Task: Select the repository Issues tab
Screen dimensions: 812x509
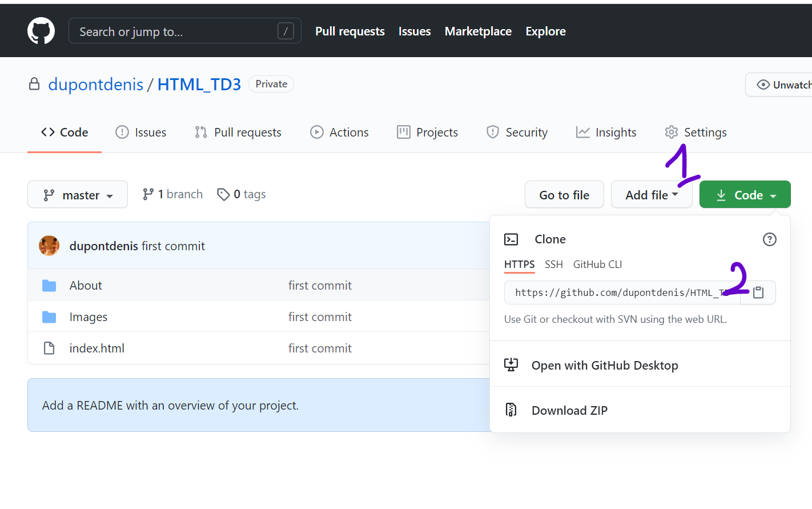Action: point(141,133)
